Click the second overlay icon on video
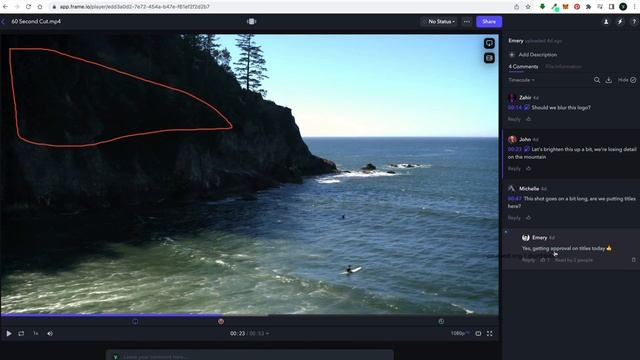Image resolution: width=640 pixels, height=360 pixels. pos(489,58)
